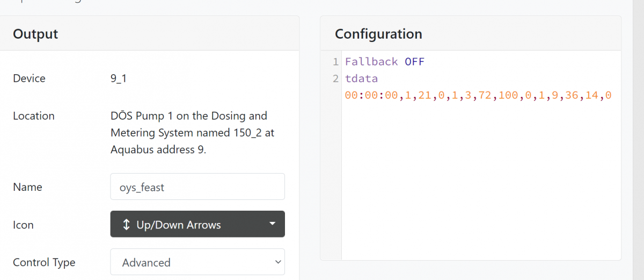Image resolution: width=644 pixels, height=280 pixels.
Task: Click the Icon label
Action: point(23,225)
